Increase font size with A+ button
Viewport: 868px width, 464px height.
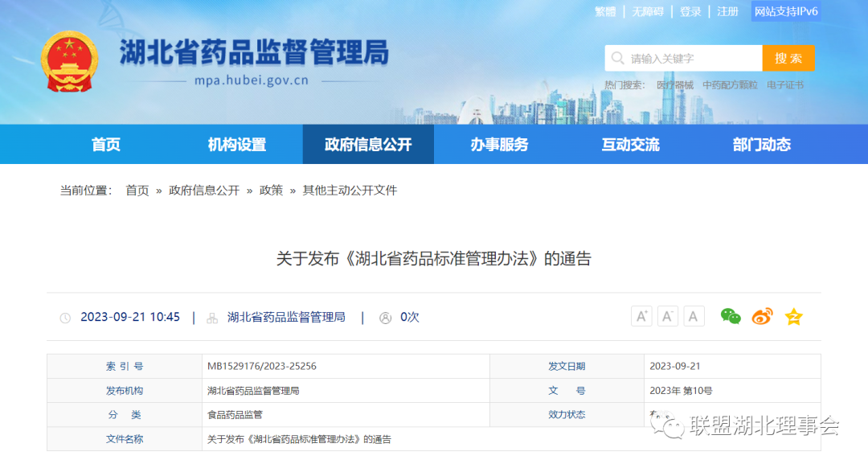[641, 316]
